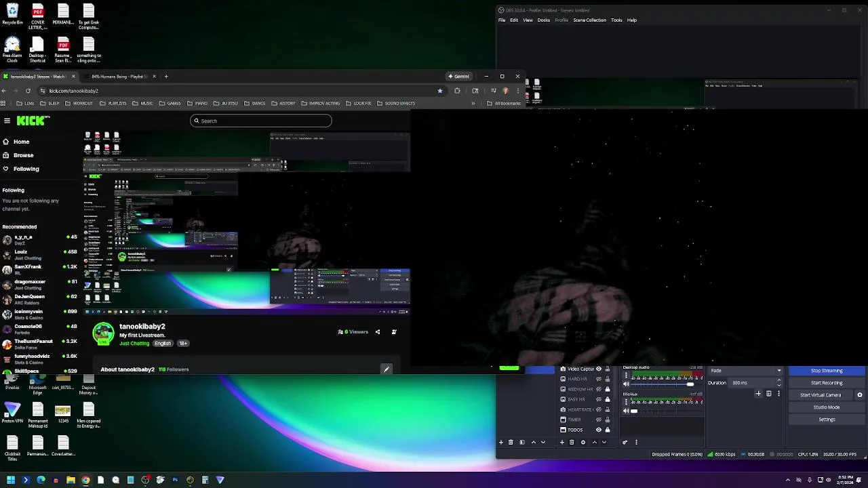Mute Desktop Audio in mixer

tap(626, 384)
